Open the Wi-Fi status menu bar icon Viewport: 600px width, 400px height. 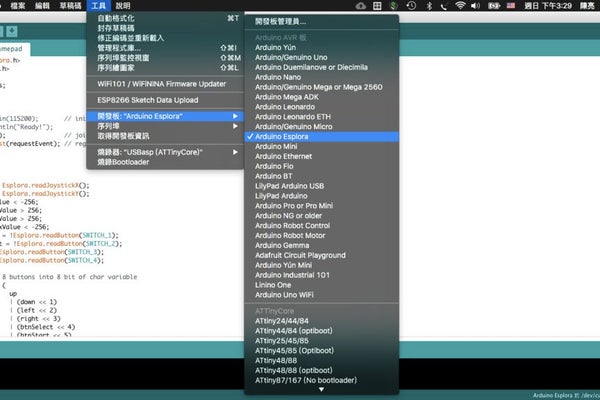[460, 5]
